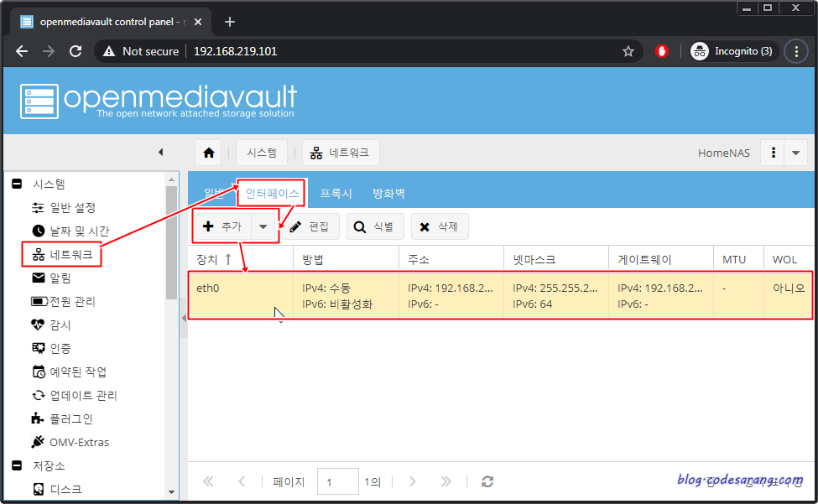Click the openmediavault logo
Image resolution: width=818 pixels, height=504 pixels.
pyautogui.click(x=158, y=101)
